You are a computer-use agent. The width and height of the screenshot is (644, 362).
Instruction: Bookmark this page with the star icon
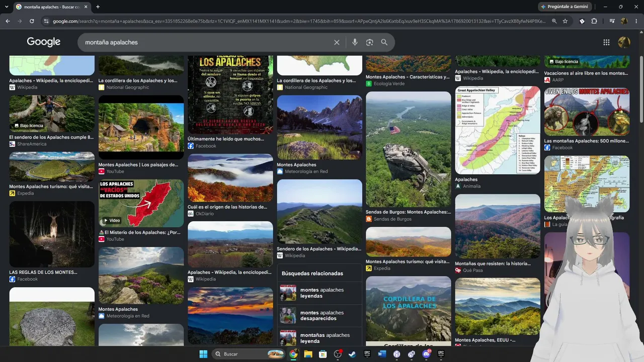[x=565, y=21]
